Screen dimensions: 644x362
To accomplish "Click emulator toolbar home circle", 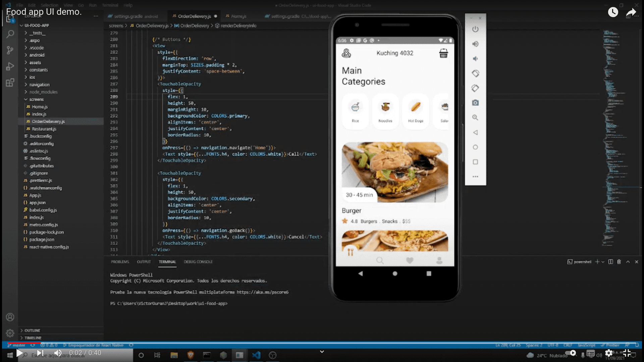I will (475, 147).
